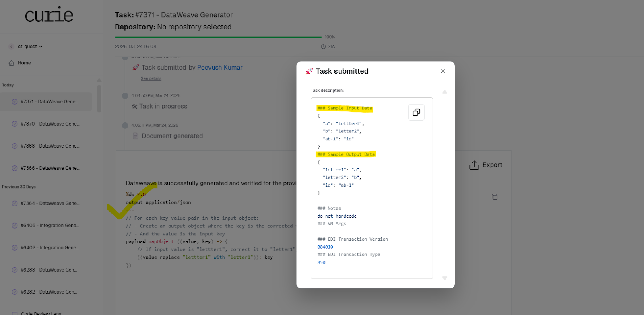Close the Task submitted dialog

443,71
